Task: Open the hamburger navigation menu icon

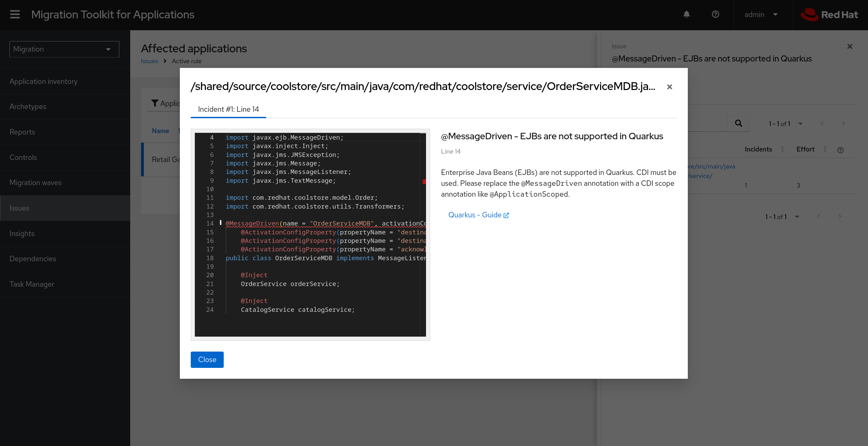Action: point(15,15)
